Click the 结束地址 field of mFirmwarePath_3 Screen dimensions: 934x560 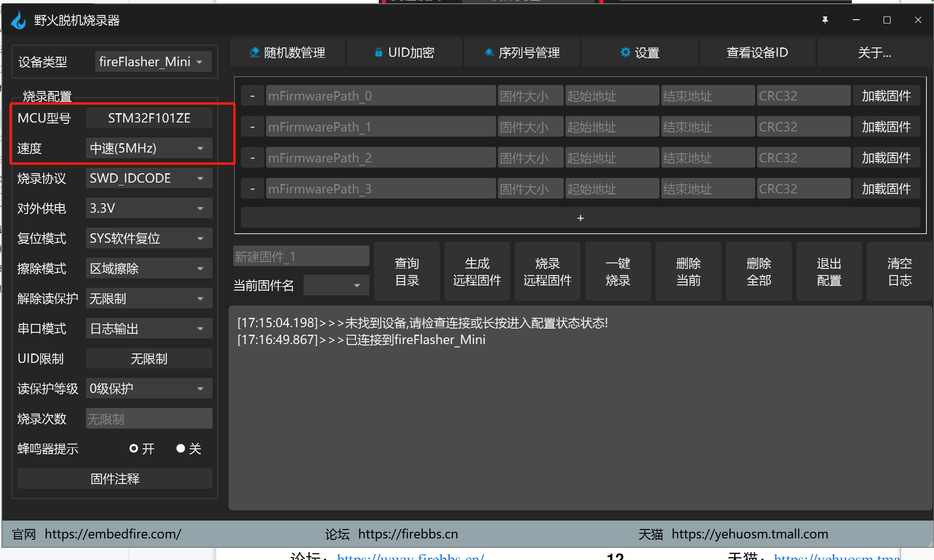click(708, 189)
